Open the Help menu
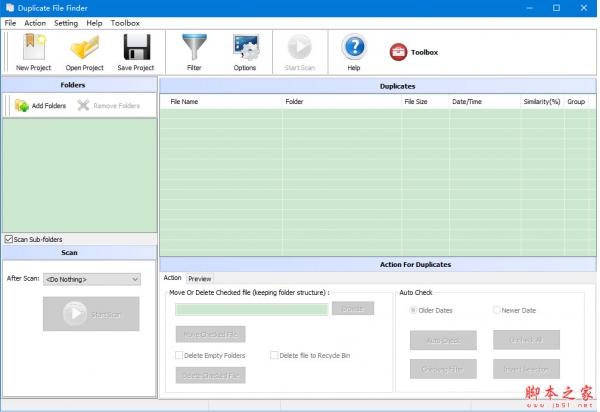Viewport: 600px width, 412px height. click(x=94, y=23)
